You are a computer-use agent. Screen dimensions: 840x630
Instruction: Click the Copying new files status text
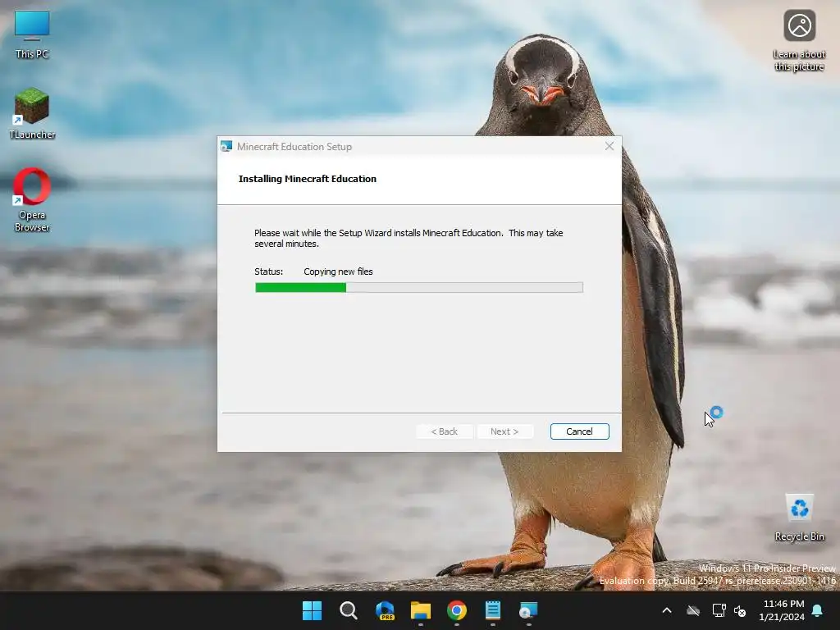click(x=338, y=272)
